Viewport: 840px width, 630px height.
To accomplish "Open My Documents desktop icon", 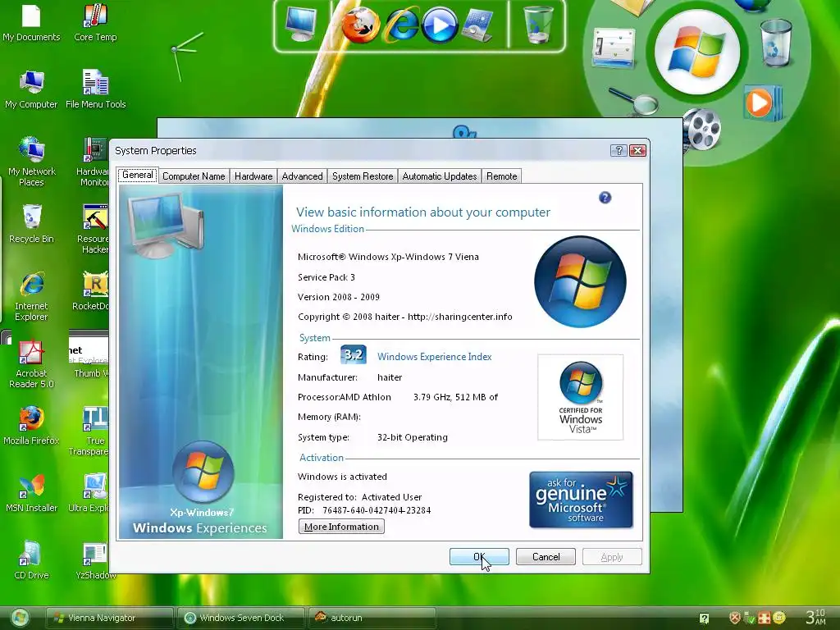I will pos(31,24).
